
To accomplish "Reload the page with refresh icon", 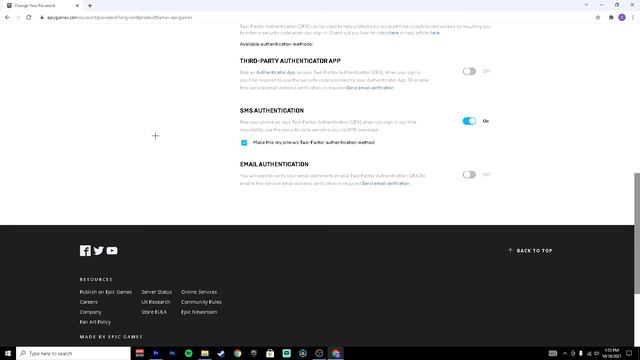I will (29, 18).
